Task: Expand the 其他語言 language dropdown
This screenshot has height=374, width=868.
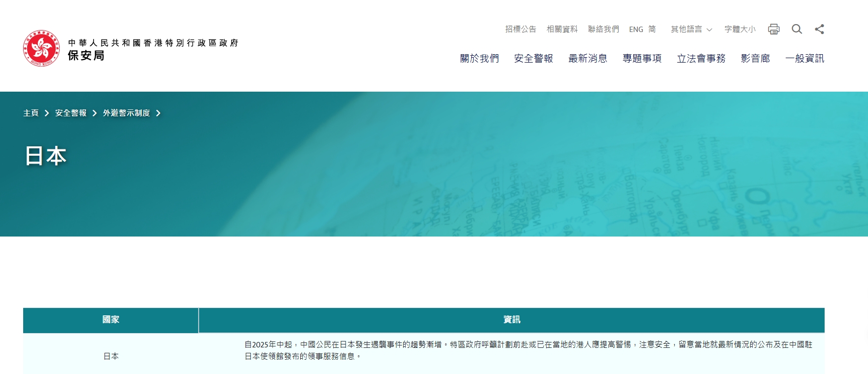Action: click(691, 30)
